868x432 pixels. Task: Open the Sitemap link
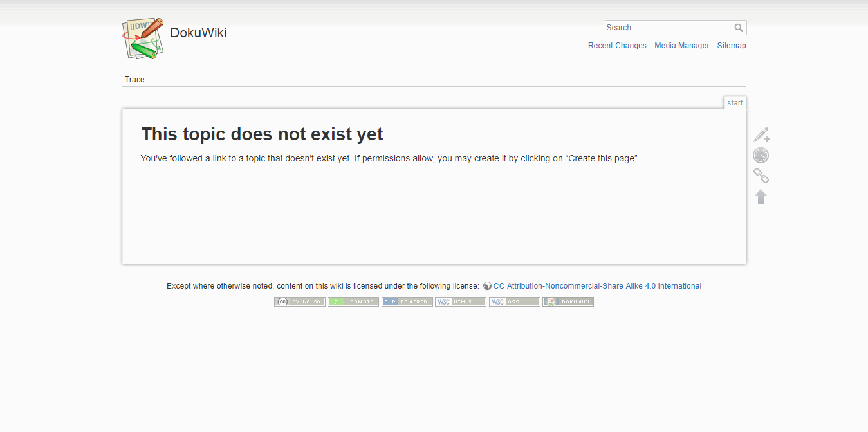click(x=732, y=46)
